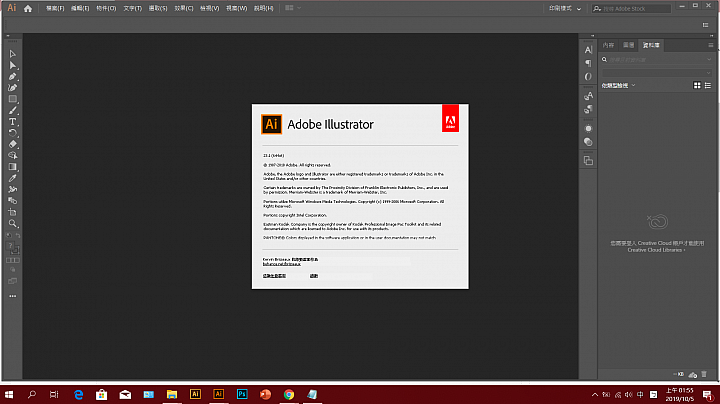
Task: Select the Artboard tool
Action: pyautogui.click(x=12, y=212)
